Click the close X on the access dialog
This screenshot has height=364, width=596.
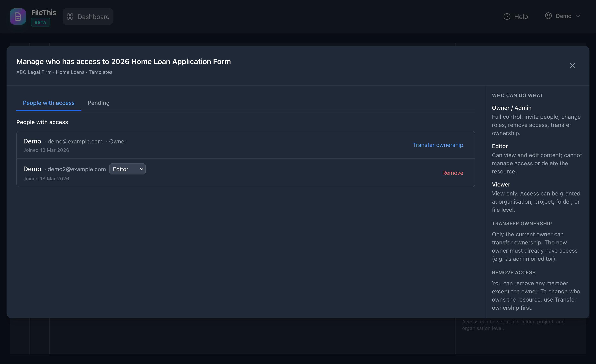coord(572,65)
